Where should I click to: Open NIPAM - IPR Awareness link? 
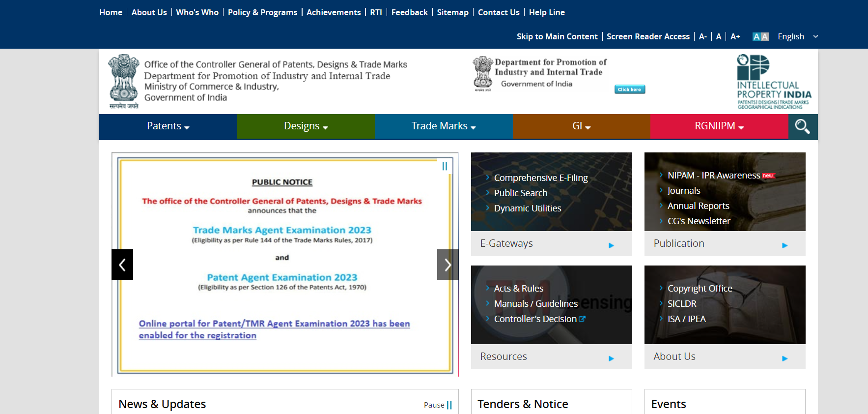pos(714,176)
